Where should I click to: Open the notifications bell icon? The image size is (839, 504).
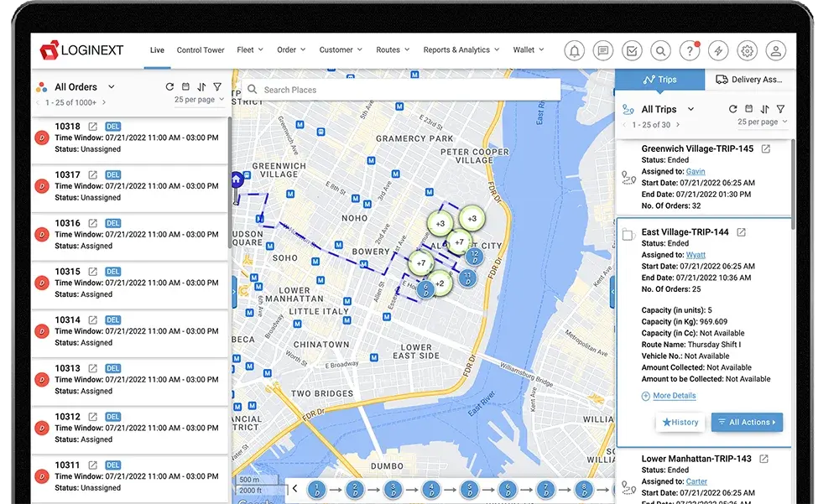coord(575,51)
